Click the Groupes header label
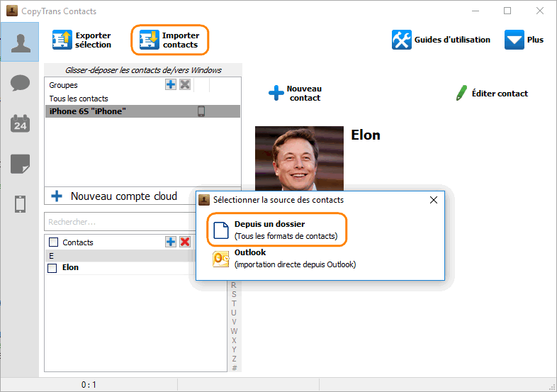Image resolution: width=557 pixels, height=392 pixels. [x=63, y=85]
